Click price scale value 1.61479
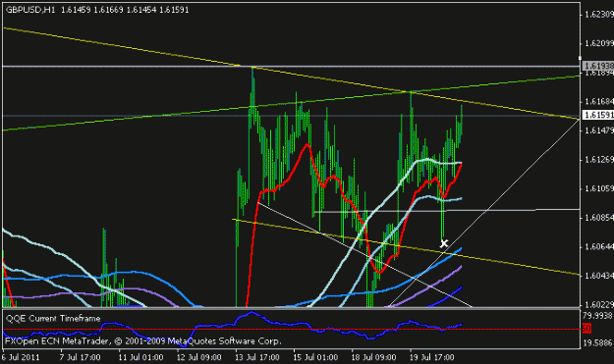The image size is (614, 364). tap(598, 130)
